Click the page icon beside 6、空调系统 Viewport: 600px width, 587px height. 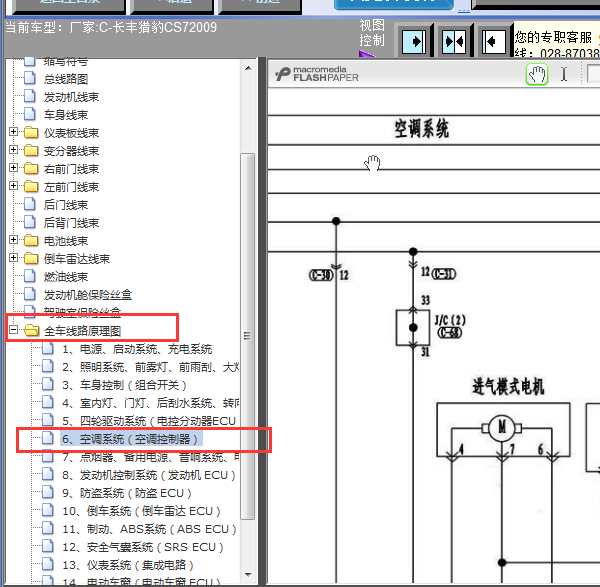coord(48,438)
